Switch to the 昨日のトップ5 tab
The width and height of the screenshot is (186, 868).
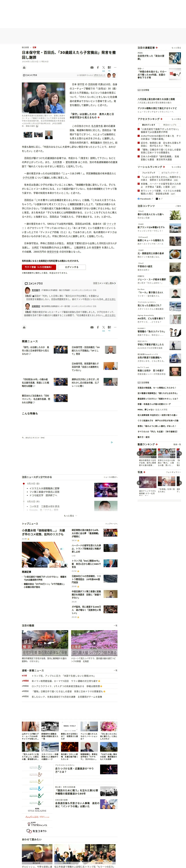(170, 125)
